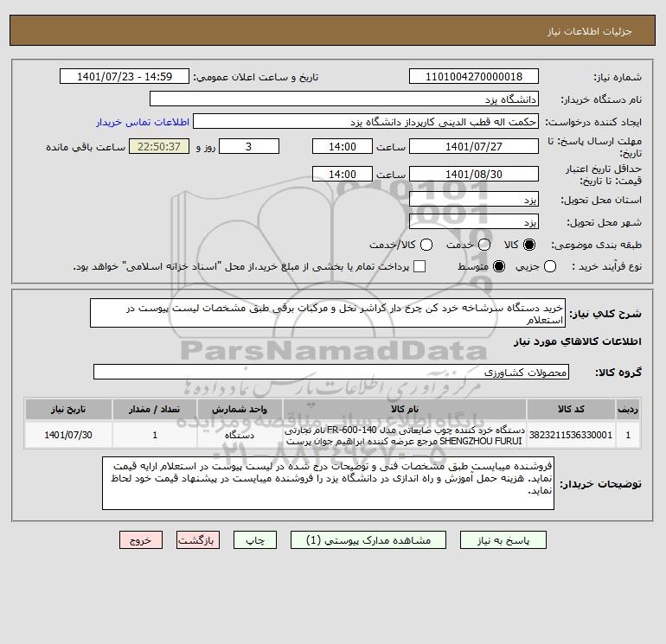This screenshot has width=666, height=644.
Task: Click the request creator name field
Action: [x=366, y=122]
